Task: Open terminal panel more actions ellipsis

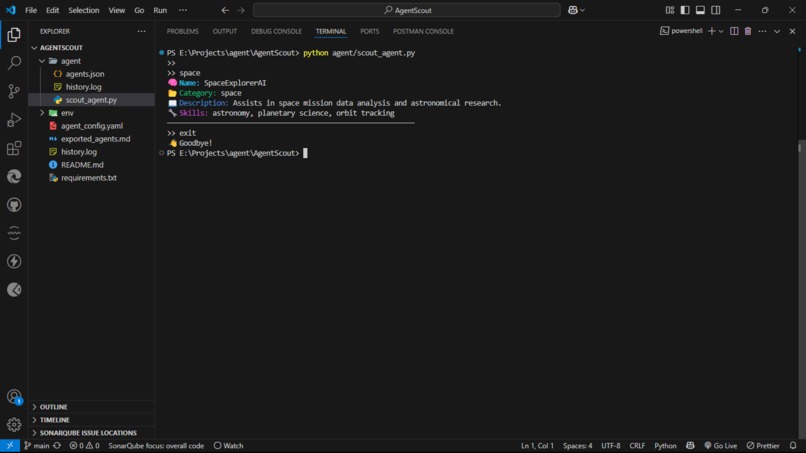Action: point(762,31)
